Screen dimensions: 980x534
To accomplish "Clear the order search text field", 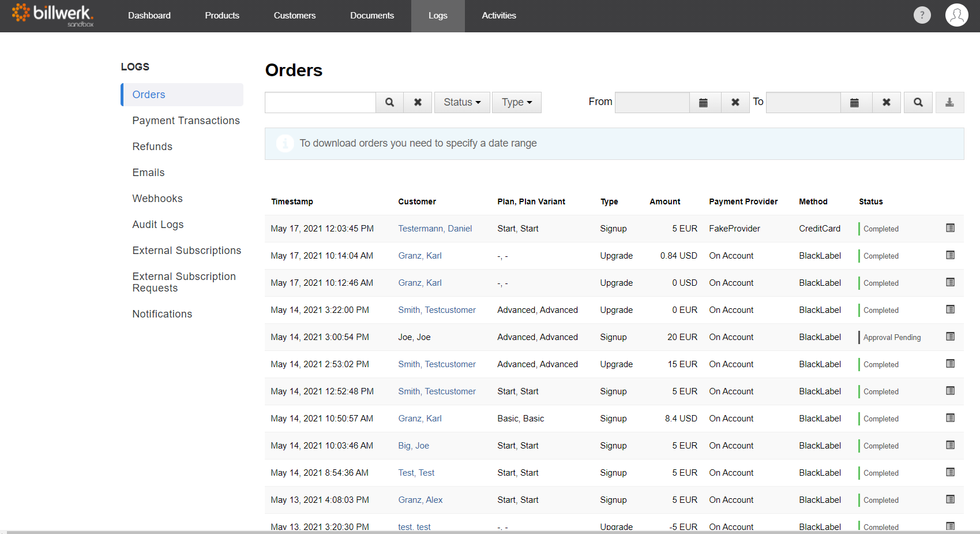I will pyautogui.click(x=418, y=102).
